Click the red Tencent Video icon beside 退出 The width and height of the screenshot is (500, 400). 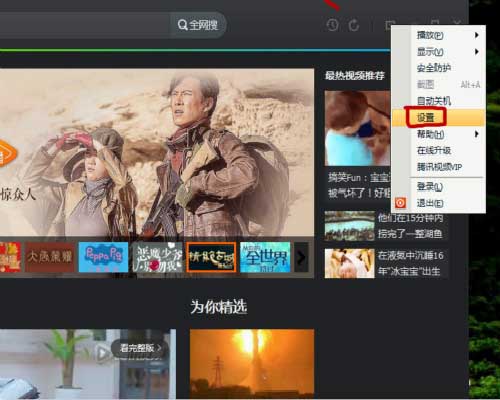(x=400, y=203)
